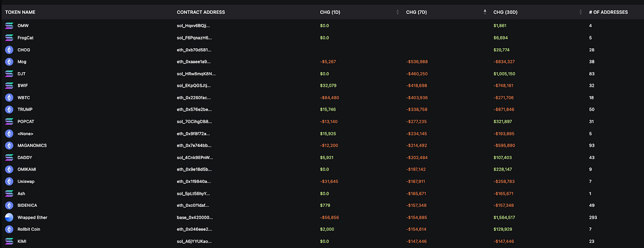The image size is (644, 248).
Task: Click the CHG (7D) header label
Action: point(417,12)
